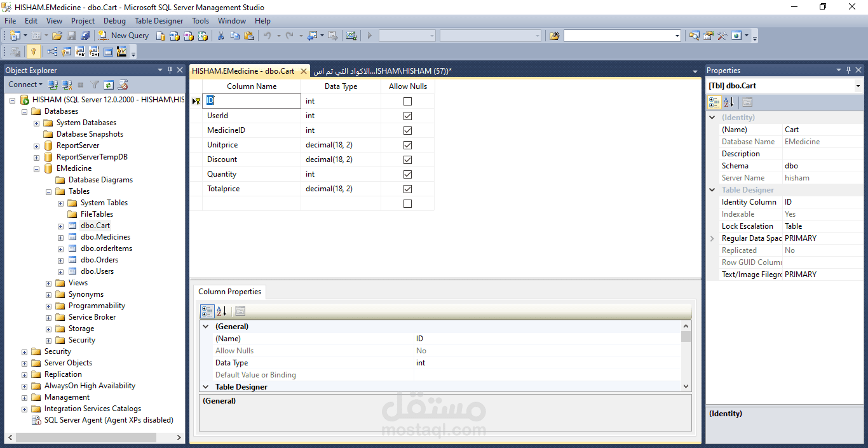The image size is (868, 448).
Task: Toggle Allow Nulls for the ID column
Action: pos(407,101)
